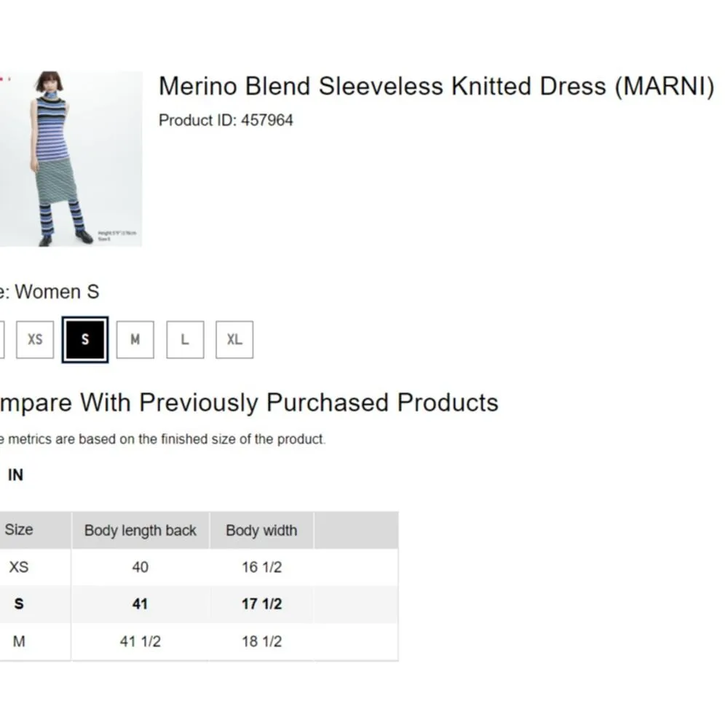Select the XS size option
Screen dimensions: 728x728
[x=34, y=339]
